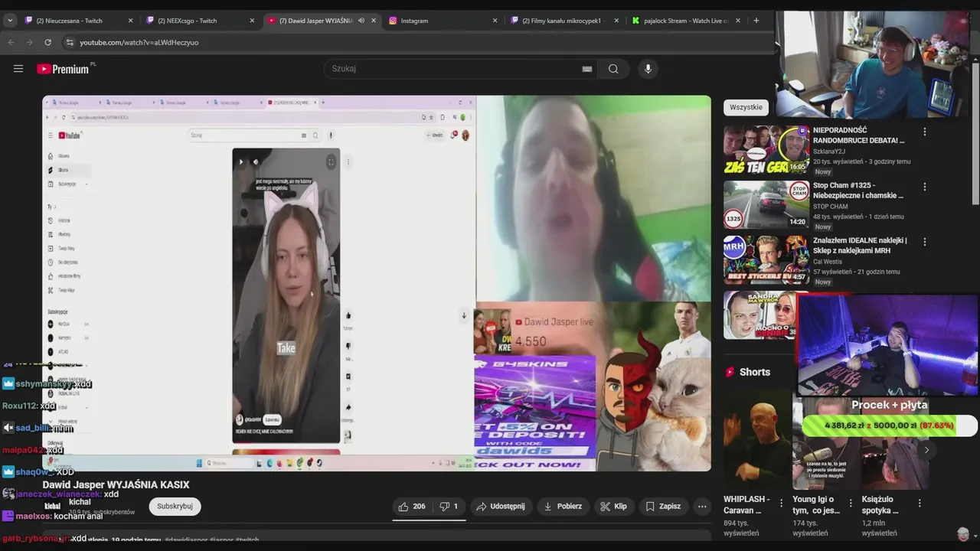Screen dimensions: 980x551
Task: Open the YouTube hamburger guide menu
Action: (18, 69)
